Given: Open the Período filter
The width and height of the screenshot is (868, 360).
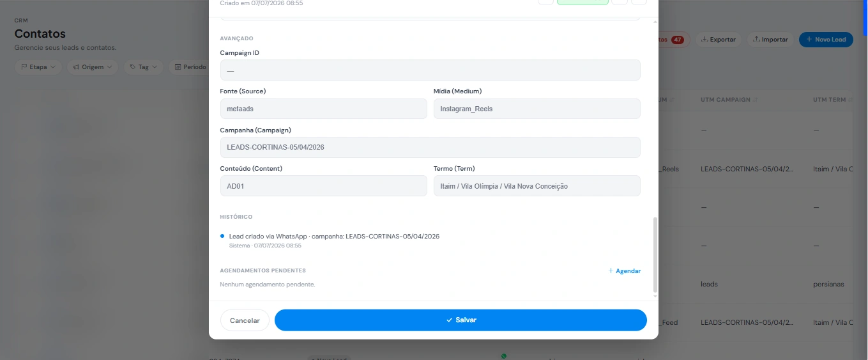Looking at the screenshot, I should (190, 67).
